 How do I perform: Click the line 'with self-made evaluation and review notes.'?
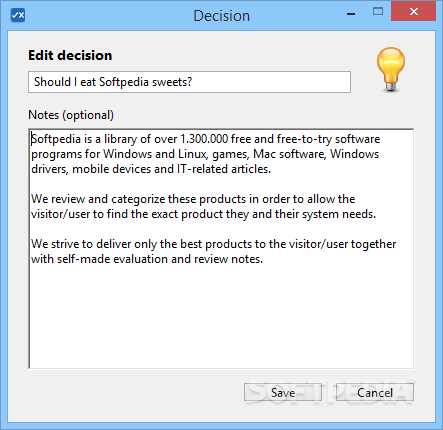[x=147, y=259]
